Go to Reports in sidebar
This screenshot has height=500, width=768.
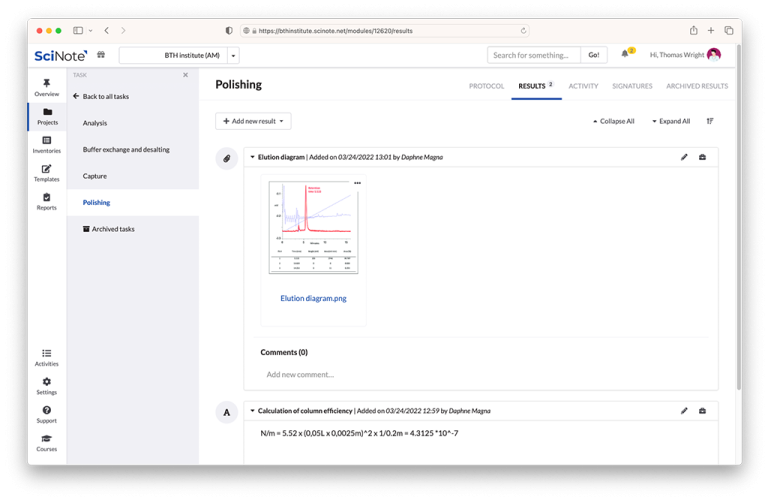(x=46, y=201)
